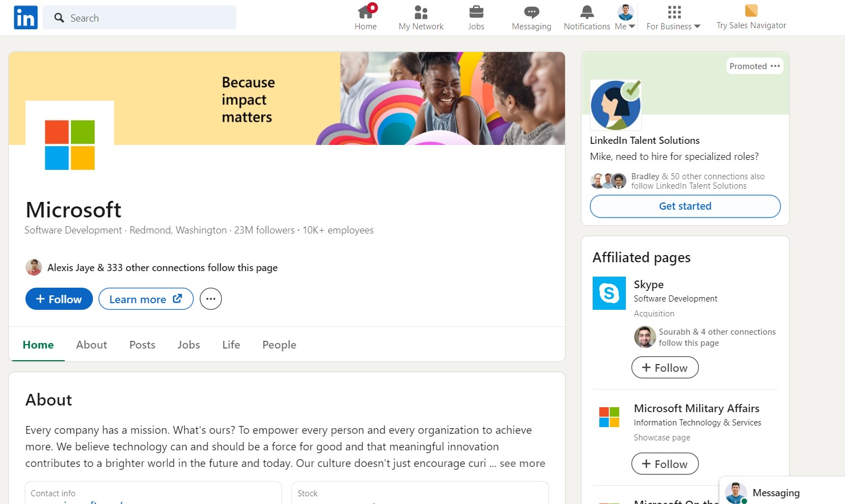
Task: Click the Contact info card label
Action: [53, 493]
